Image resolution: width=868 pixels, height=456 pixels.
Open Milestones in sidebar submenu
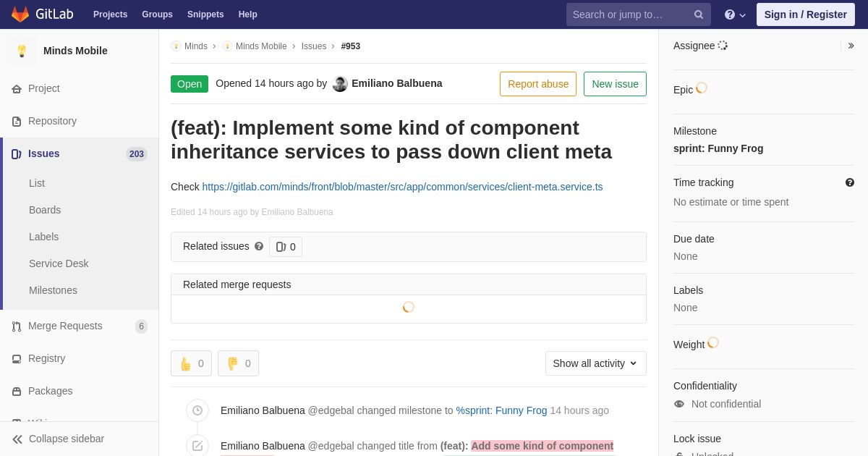53,290
